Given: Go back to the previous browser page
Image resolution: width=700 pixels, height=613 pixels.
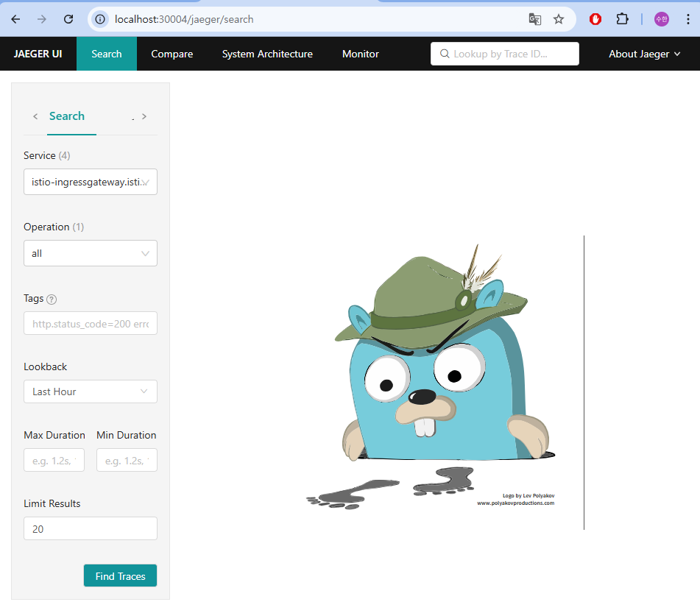Looking at the screenshot, I should click(x=15, y=19).
